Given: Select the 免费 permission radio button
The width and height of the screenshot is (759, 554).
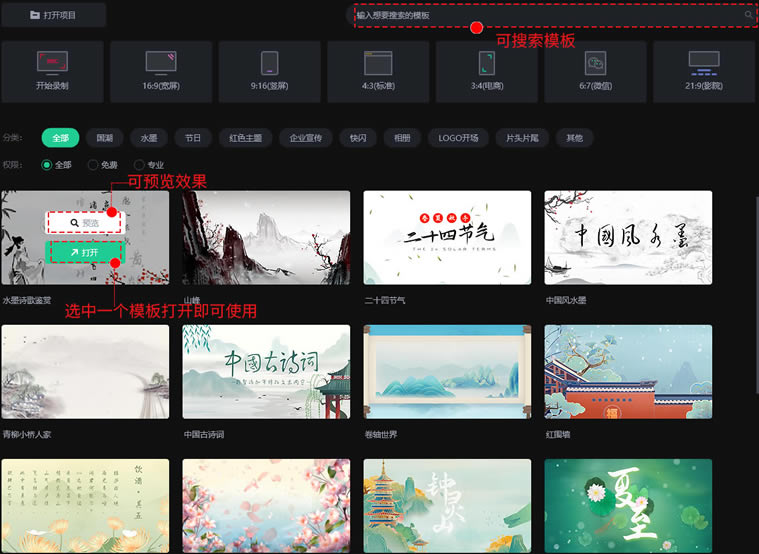Looking at the screenshot, I should pos(92,165).
